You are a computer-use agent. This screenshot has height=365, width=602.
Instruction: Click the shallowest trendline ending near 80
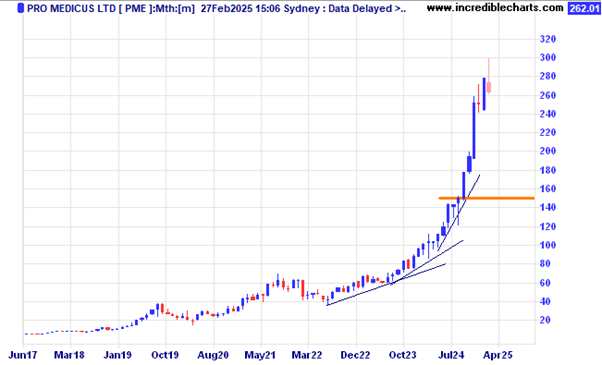pyautogui.click(x=386, y=284)
